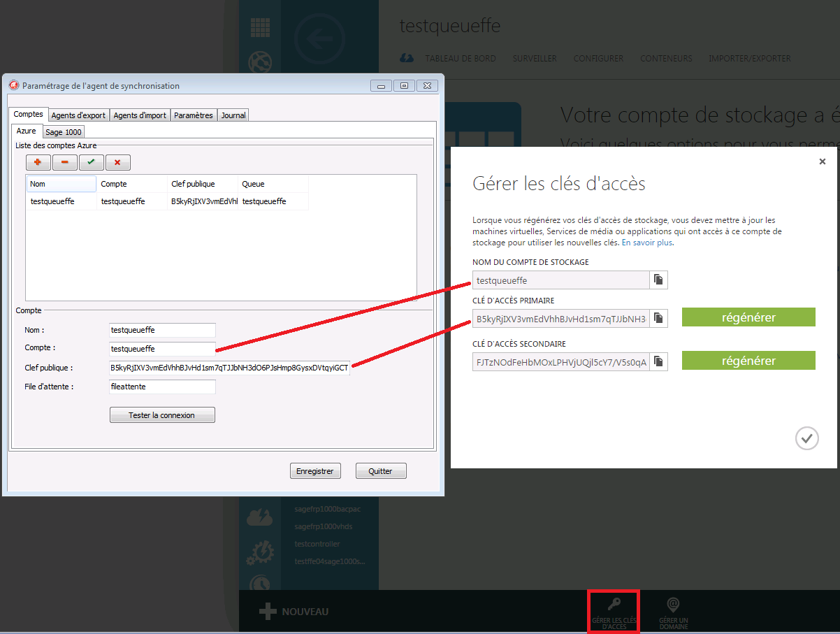Sort by Queue column header
Image resolution: width=840 pixels, height=634 pixels.
[x=273, y=184]
